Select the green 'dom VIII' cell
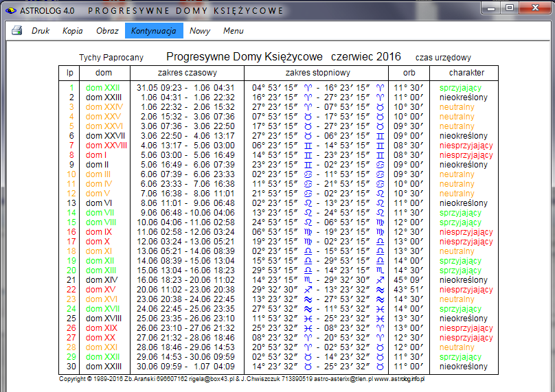Viewport: 555px width, 392px height. [x=101, y=222]
